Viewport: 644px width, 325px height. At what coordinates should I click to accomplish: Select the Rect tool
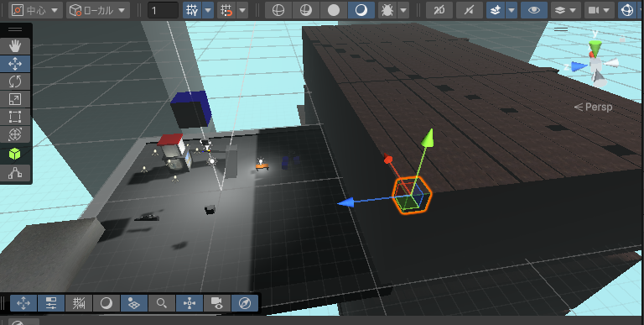click(x=15, y=117)
